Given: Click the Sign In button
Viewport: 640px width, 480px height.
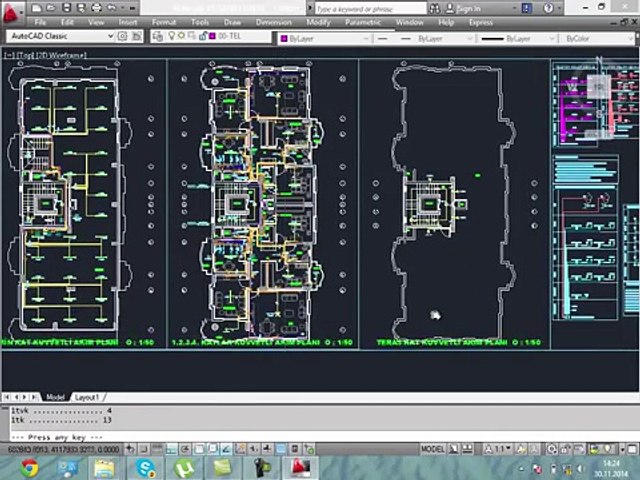Looking at the screenshot, I should coord(468,8).
